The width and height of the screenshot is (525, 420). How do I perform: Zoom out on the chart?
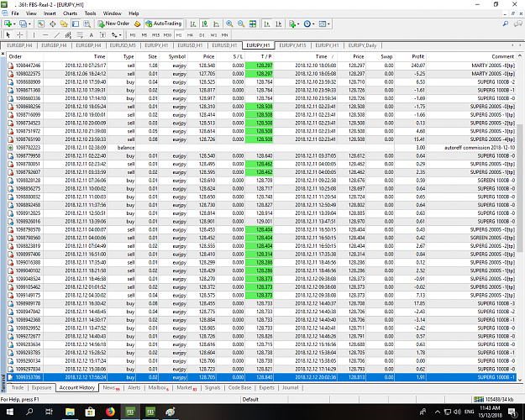pos(241,24)
